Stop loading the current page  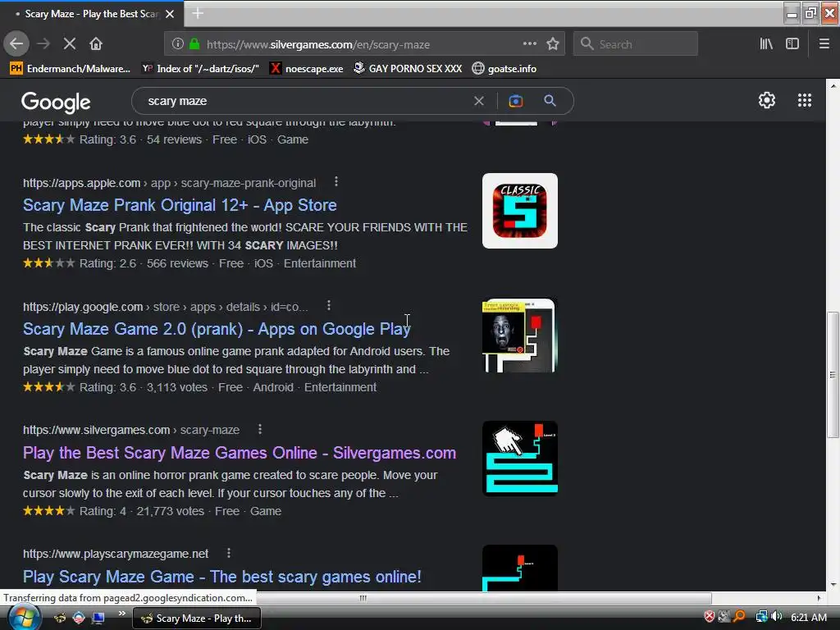point(69,44)
